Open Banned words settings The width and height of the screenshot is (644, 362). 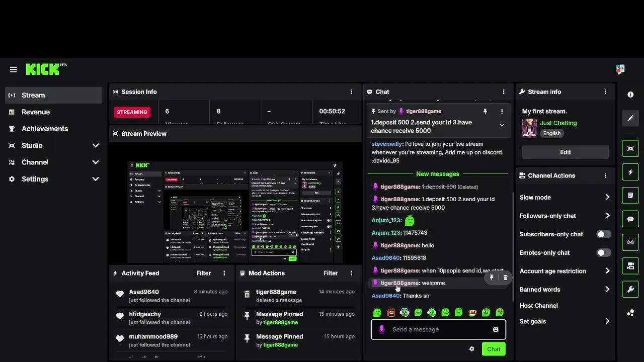565,290
